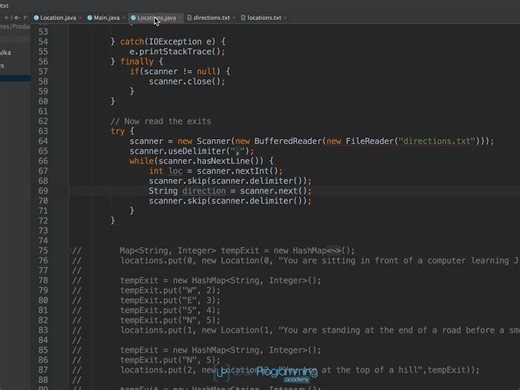The width and height of the screenshot is (520, 390).
Task: Hide the project tool window
Action: coord(25,18)
